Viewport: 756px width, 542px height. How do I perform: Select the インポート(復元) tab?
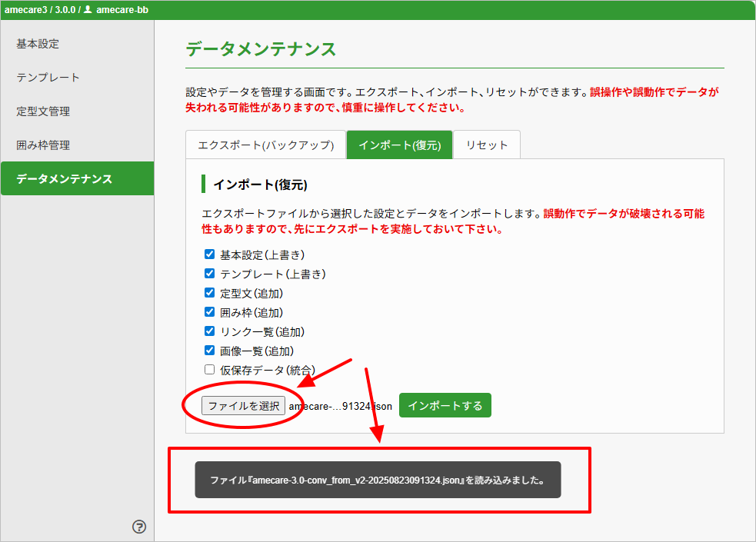pos(399,145)
